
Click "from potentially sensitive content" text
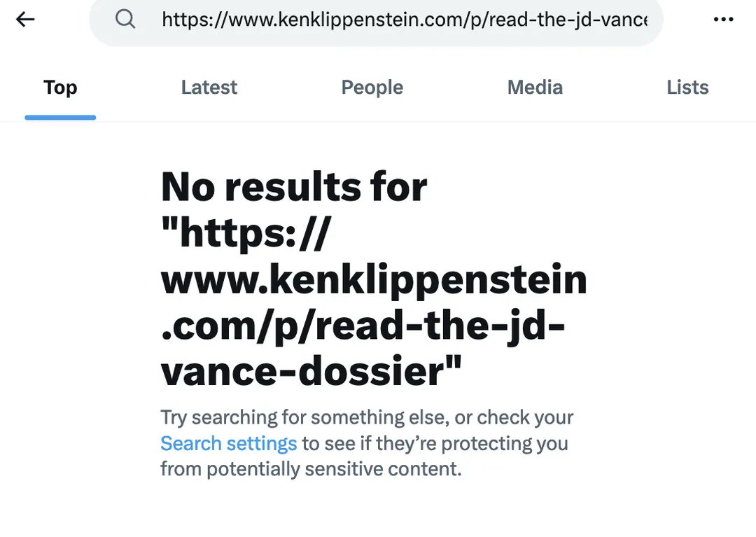(311, 468)
